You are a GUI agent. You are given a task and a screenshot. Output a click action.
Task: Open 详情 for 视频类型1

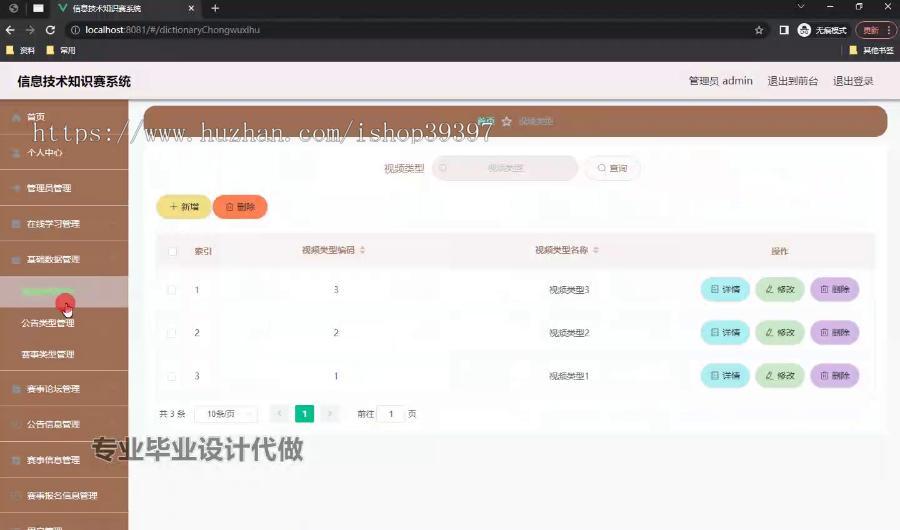click(x=725, y=376)
